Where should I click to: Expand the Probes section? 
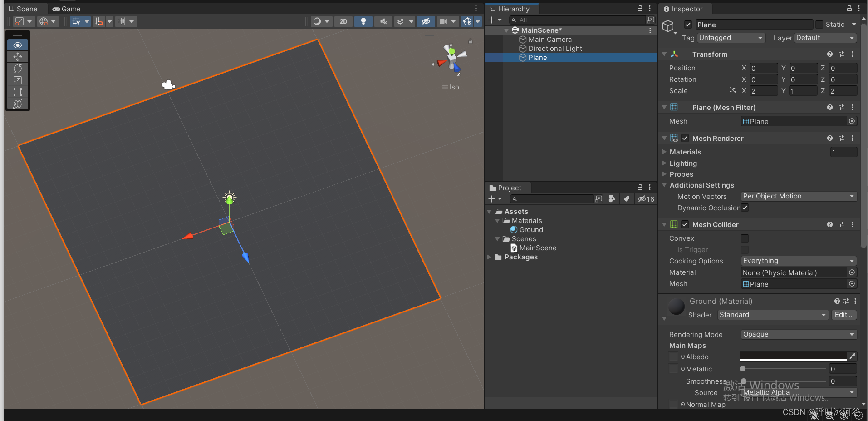(664, 174)
